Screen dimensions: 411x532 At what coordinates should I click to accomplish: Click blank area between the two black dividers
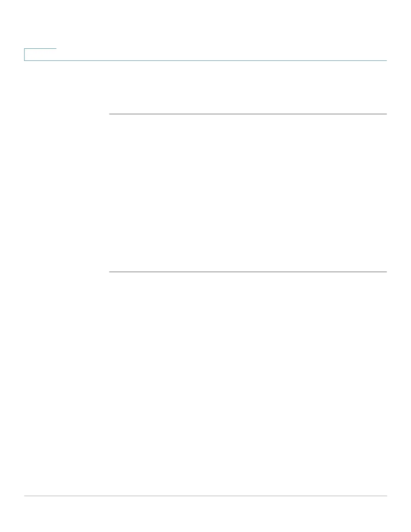point(248,193)
